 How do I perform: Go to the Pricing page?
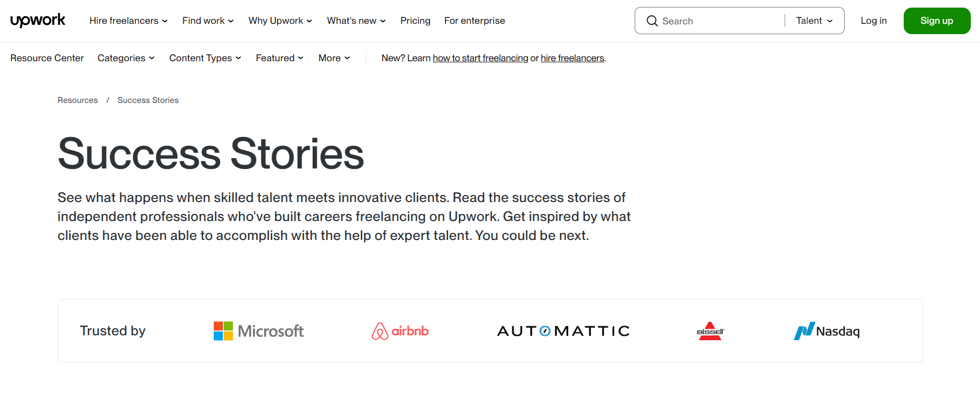pos(415,21)
